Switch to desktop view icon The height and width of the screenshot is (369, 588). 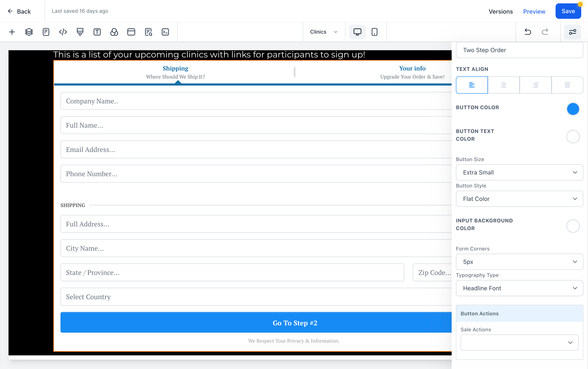[357, 32]
